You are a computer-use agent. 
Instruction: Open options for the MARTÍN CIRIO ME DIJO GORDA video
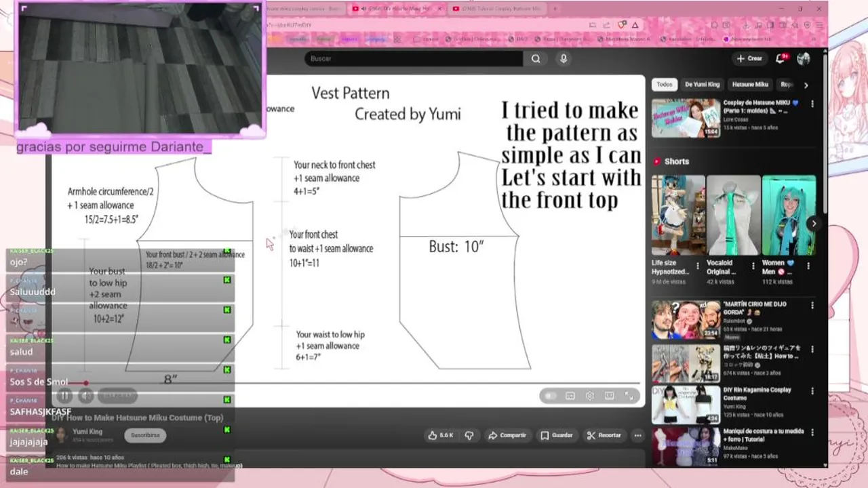[x=813, y=306]
